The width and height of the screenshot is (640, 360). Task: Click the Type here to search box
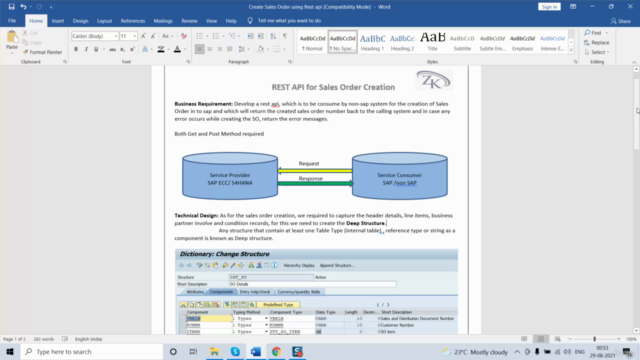point(92,351)
